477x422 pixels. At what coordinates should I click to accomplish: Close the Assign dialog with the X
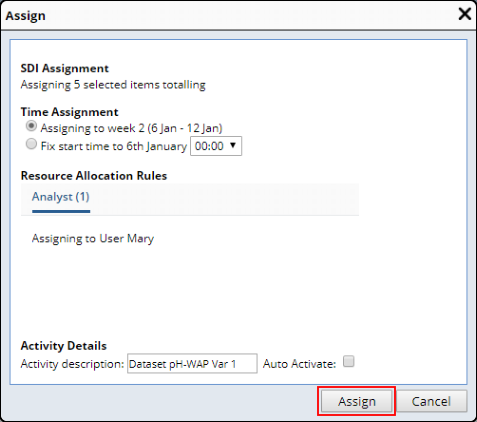(464, 14)
